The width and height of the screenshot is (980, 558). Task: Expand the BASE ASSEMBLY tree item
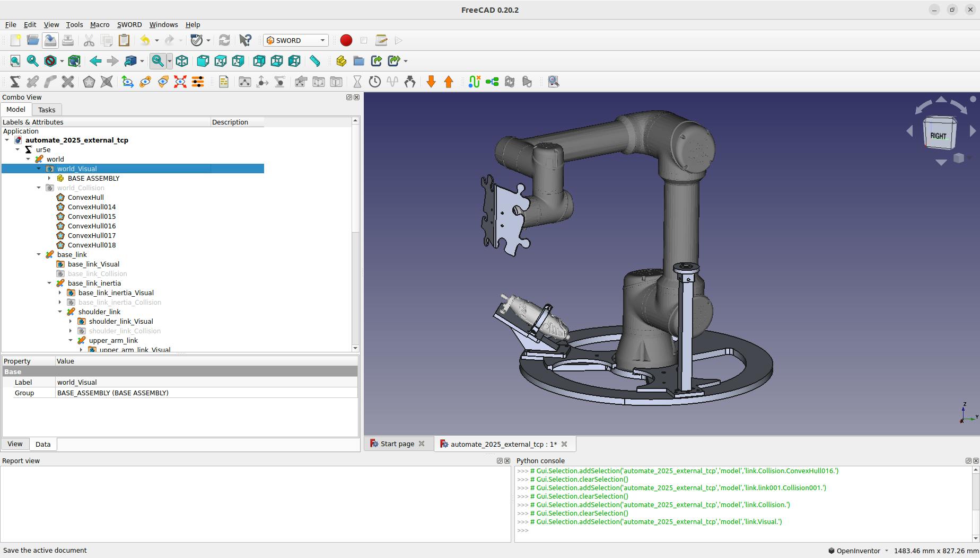tap(50, 179)
